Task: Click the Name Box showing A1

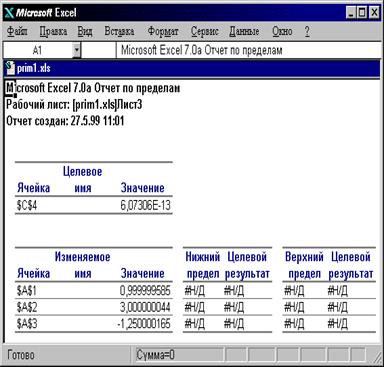Action: (37, 50)
